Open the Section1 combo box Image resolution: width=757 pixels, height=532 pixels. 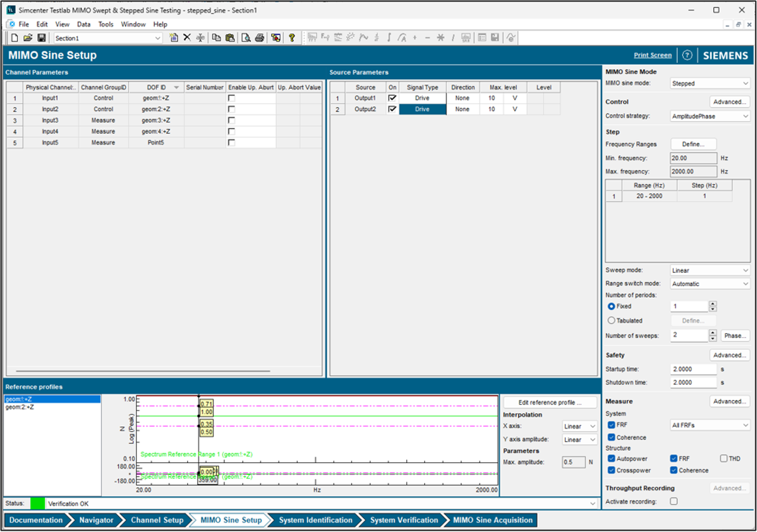tap(108, 38)
